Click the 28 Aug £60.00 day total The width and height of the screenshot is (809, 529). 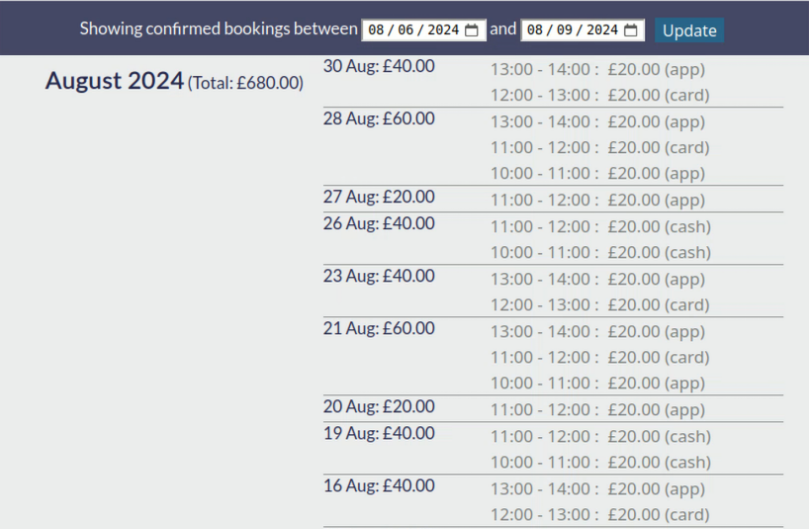click(379, 119)
